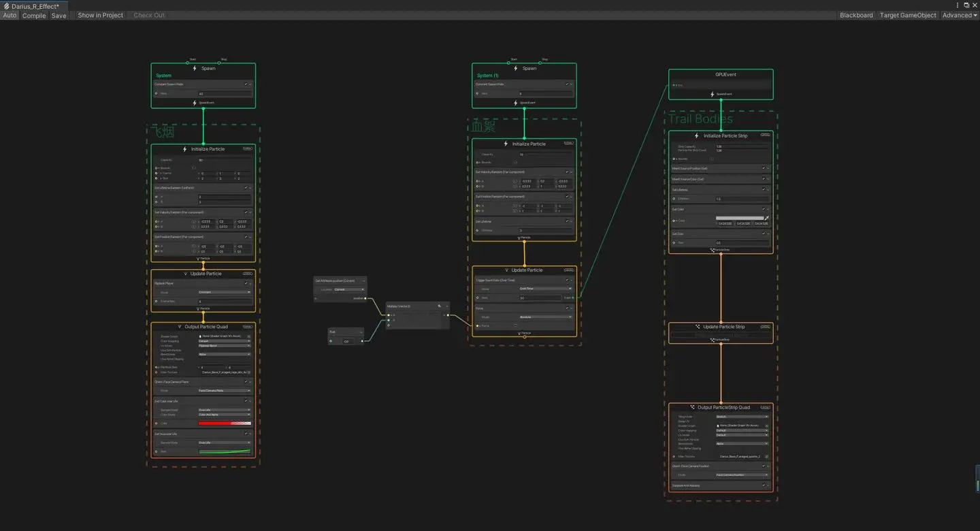
Task: Click the eyedropper beside the Set Color field
Action: (766, 218)
